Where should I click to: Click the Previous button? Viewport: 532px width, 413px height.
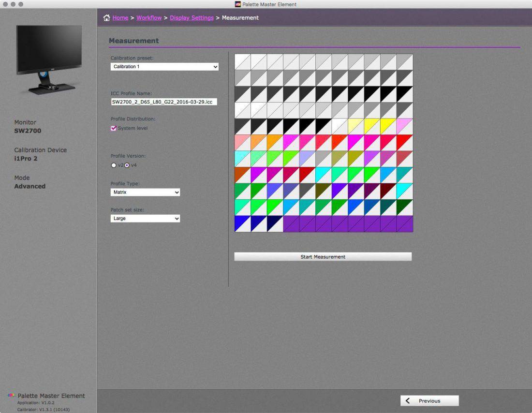pyautogui.click(x=429, y=400)
